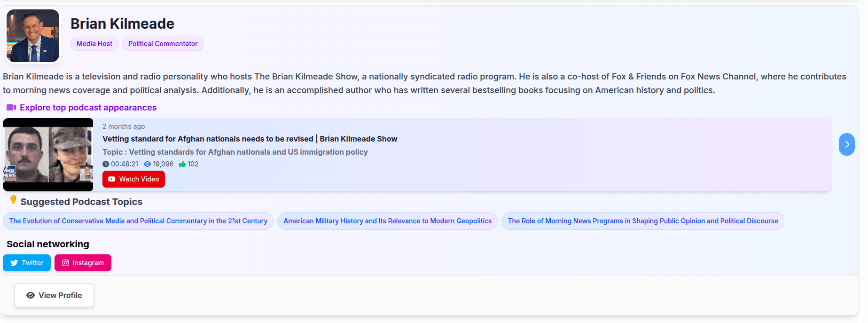Open Brian Kilmeade's profile photo
Screen dimensions: 868x323
click(x=33, y=36)
